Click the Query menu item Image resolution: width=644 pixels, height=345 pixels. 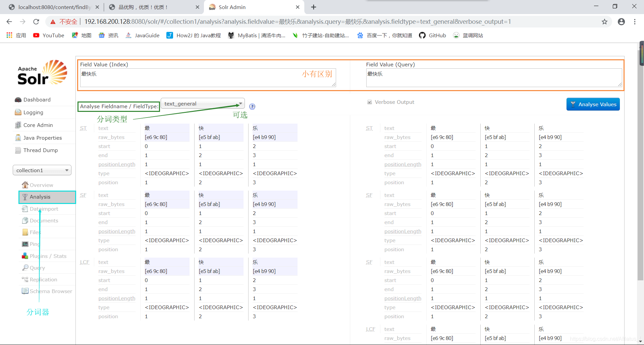tap(37, 268)
